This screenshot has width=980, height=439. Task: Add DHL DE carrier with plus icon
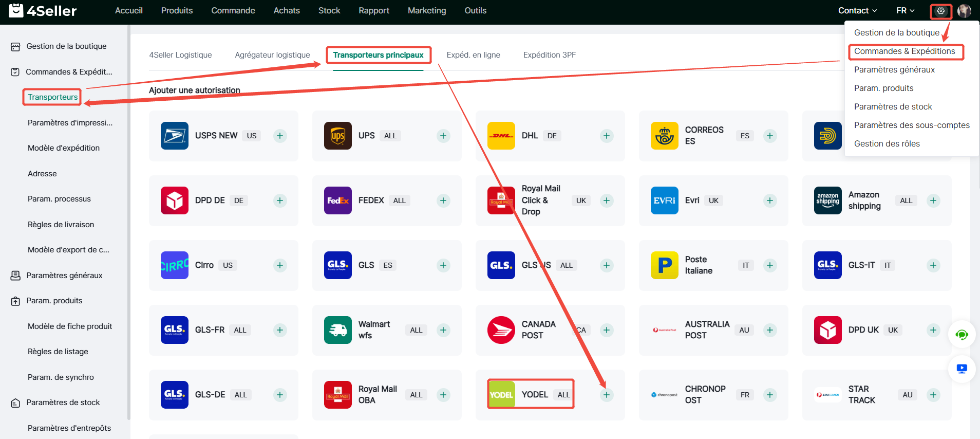(607, 136)
